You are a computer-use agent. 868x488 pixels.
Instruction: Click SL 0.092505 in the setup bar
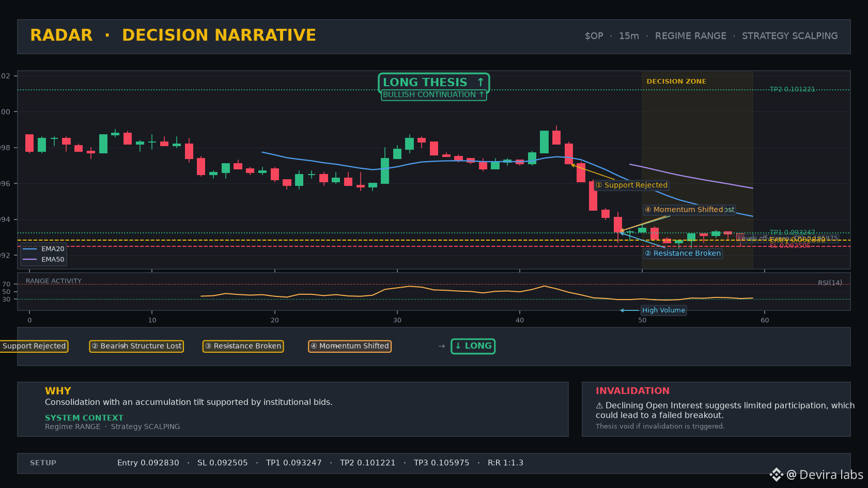223,463
